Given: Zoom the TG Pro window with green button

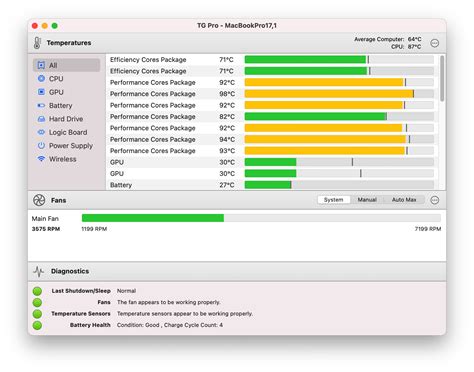Looking at the screenshot, I should 55,26.
